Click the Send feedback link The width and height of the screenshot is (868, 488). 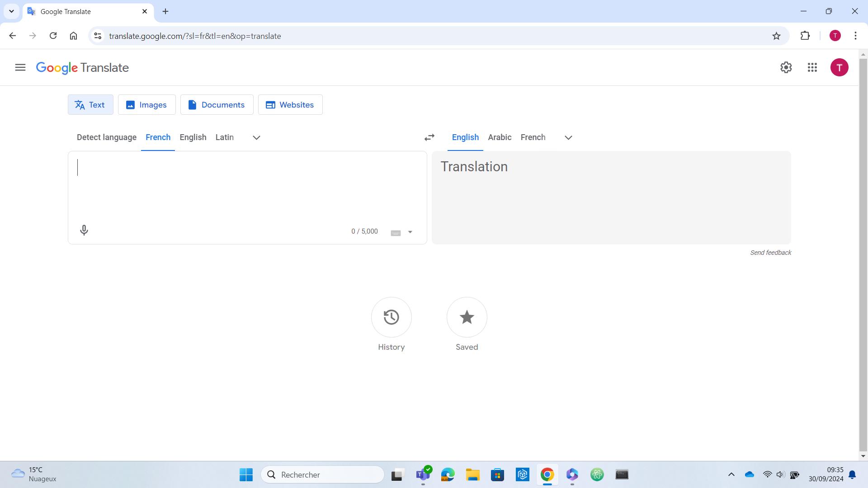[771, 252]
